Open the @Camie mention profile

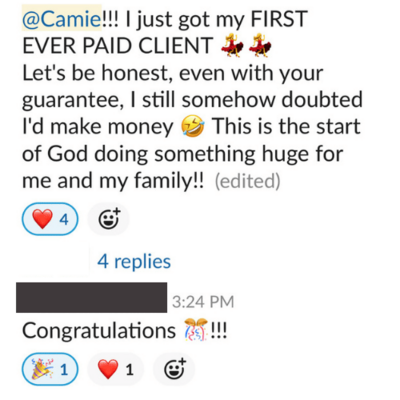(x=62, y=18)
